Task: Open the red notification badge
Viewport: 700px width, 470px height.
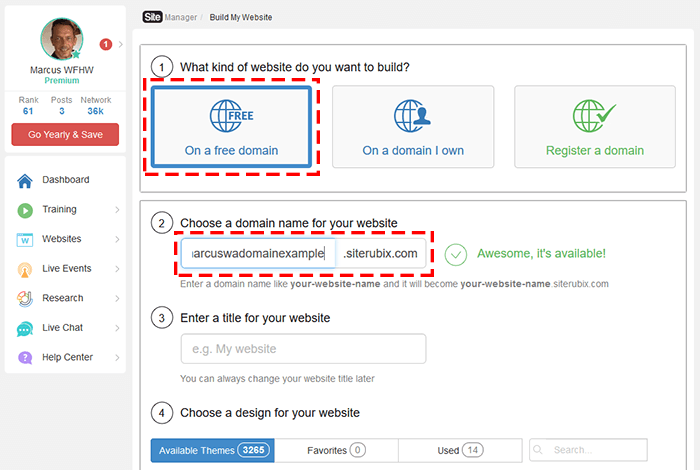Action: (106, 44)
